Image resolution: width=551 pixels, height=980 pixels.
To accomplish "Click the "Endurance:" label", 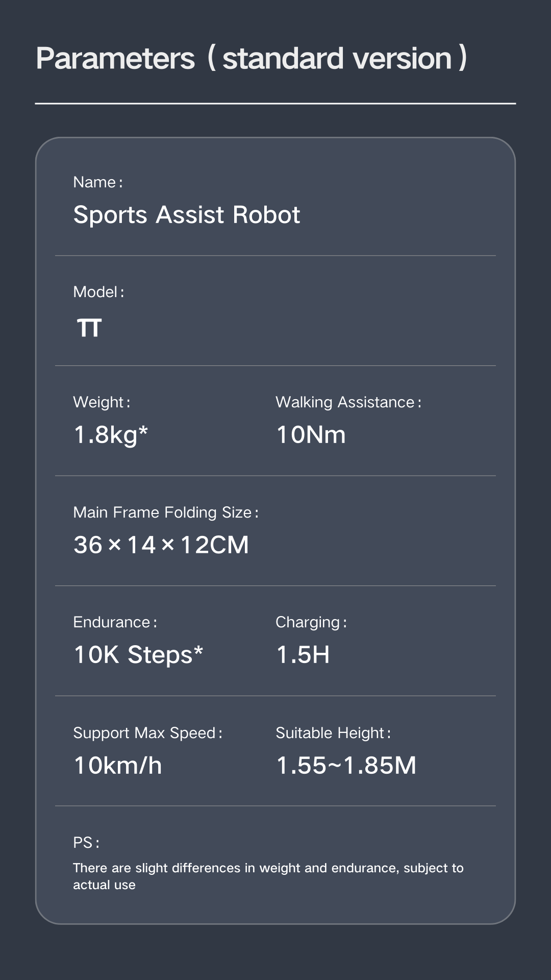I will 115,622.
